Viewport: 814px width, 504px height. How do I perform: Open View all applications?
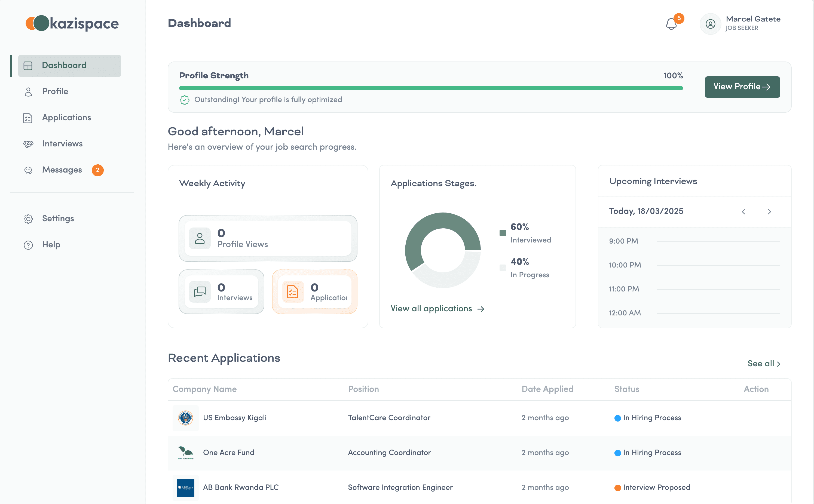coord(437,308)
